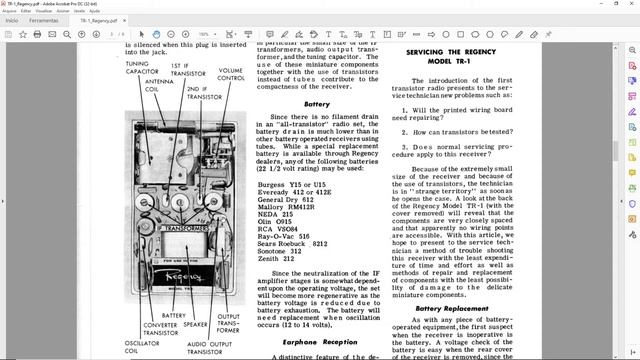Toggle the keep tool selected pin
Viewport: 640px width, 360px height.
(x=548, y=35)
